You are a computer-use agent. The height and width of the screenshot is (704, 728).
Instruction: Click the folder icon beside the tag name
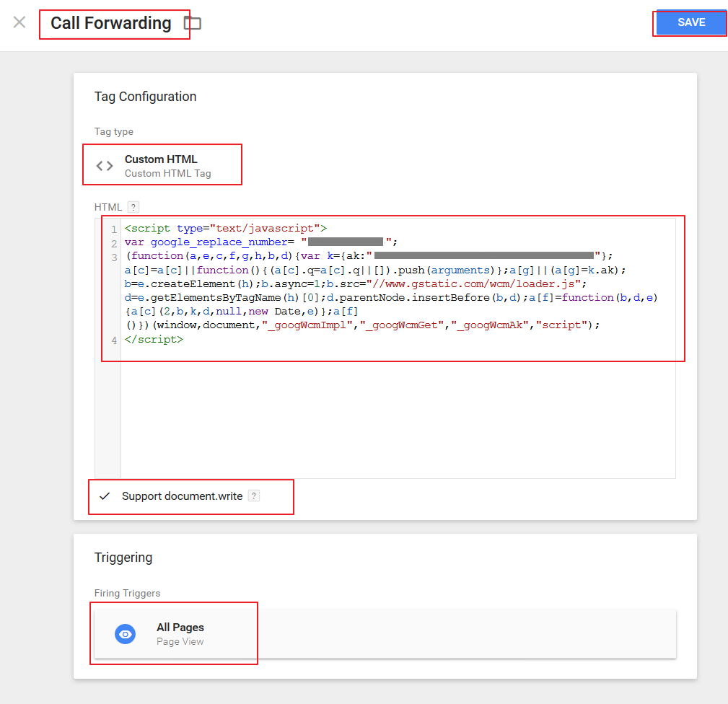pyautogui.click(x=192, y=23)
